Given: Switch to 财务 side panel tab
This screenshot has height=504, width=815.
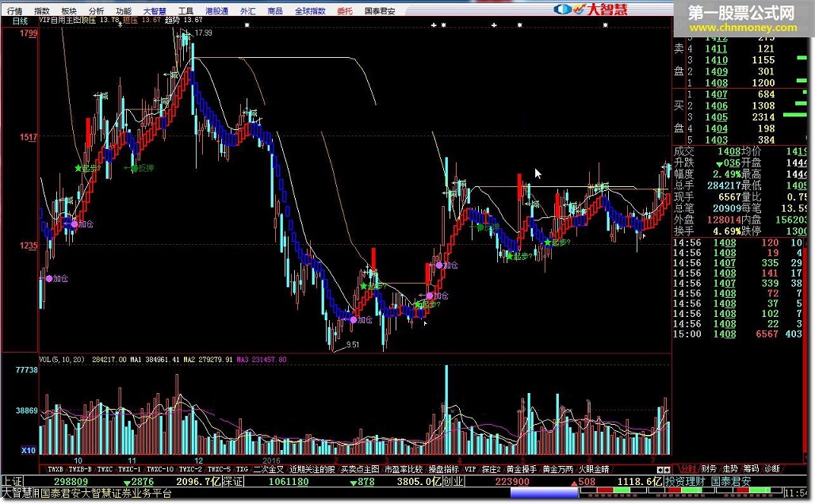Looking at the screenshot, I should (709, 468).
